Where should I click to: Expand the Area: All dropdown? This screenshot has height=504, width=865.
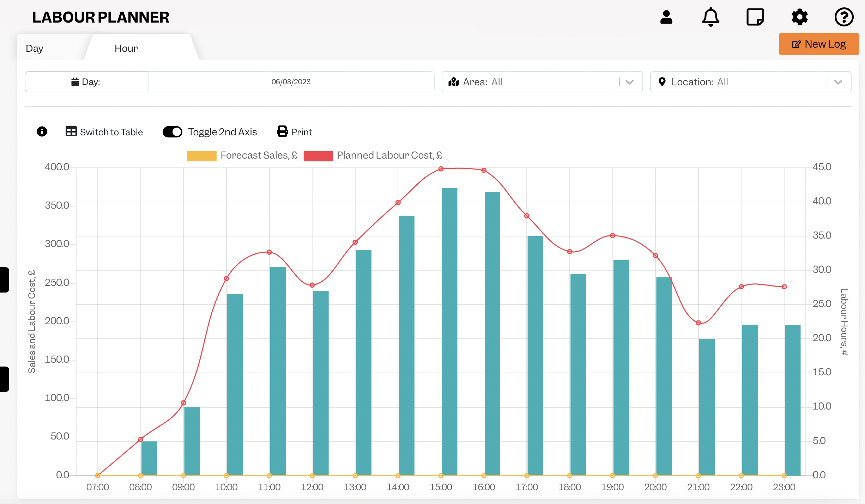pyautogui.click(x=542, y=82)
